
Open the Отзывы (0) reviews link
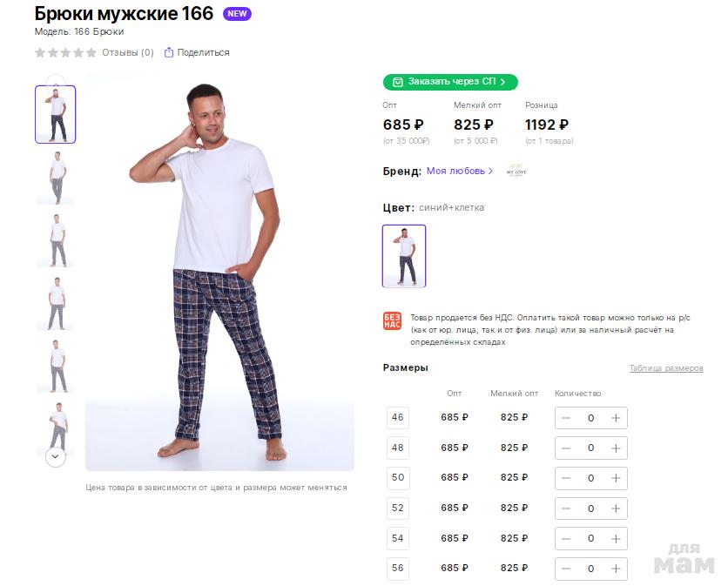pyautogui.click(x=127, y=52)
